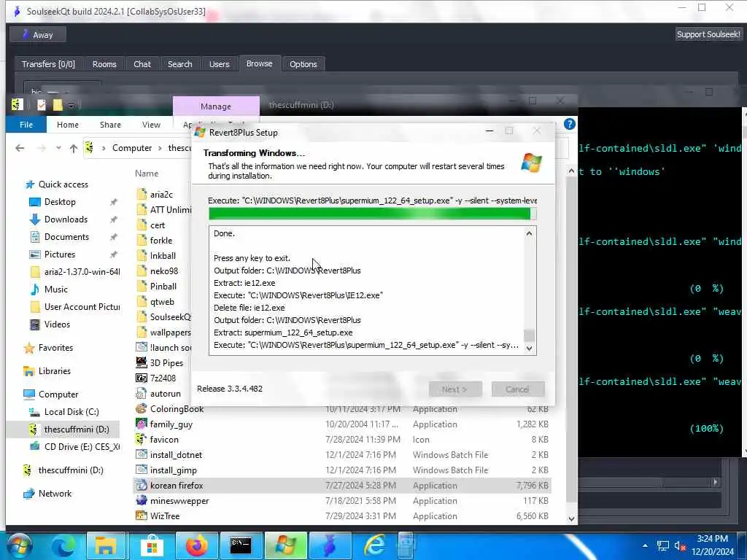Select the mineswwepper application icon
The image size is (747, 560).
point(142,500)
